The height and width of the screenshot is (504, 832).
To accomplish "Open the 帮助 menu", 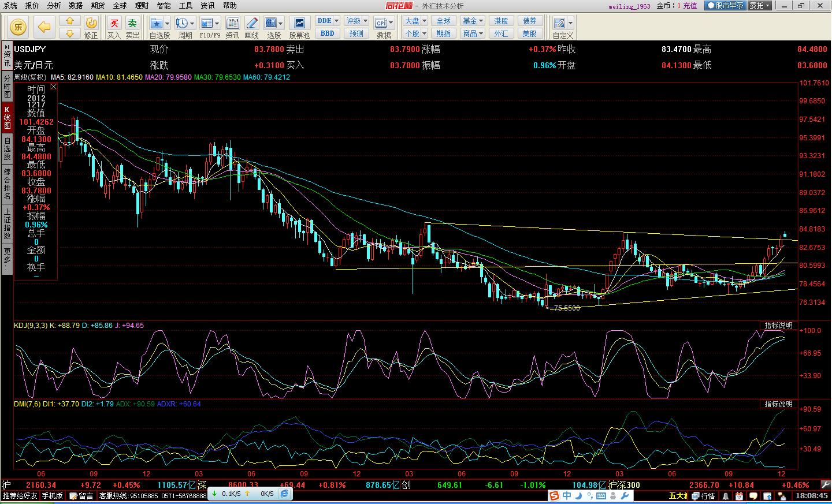I will (x=229, y=5).
